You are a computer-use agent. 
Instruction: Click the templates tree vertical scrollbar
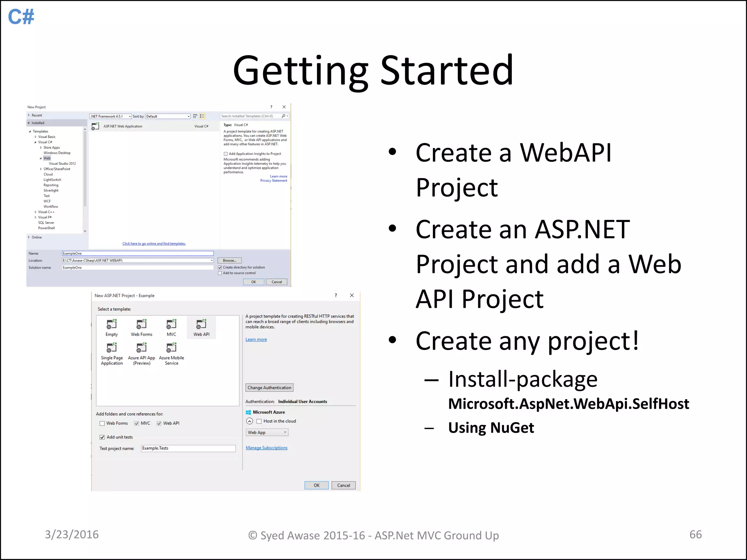85,180
